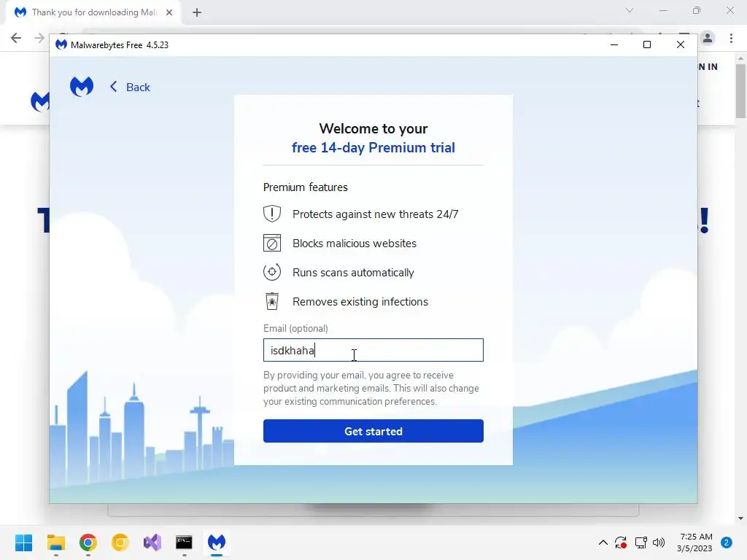
Task: Click the 'free 14-day Premium trial' heading
Action: (x=373, y=147)
